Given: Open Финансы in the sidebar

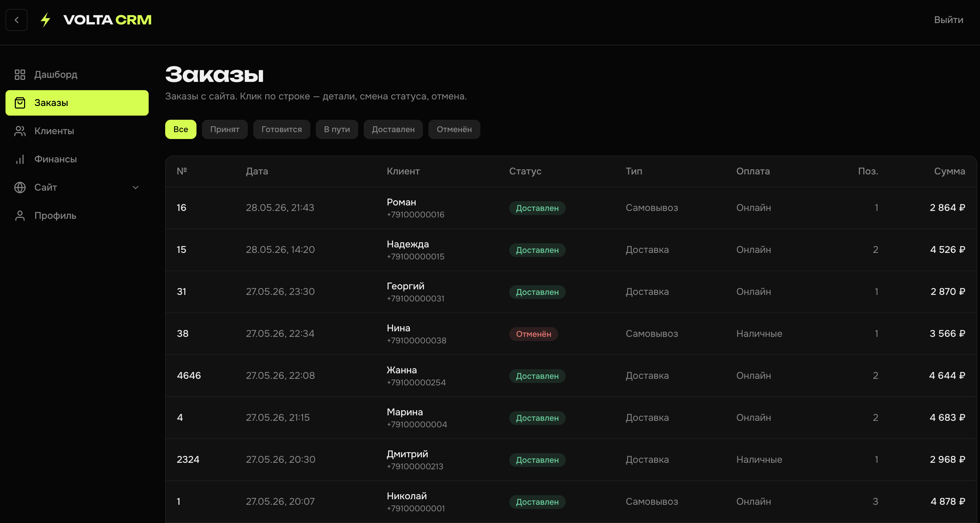Looking at the screenshot, I should (x=77, y=159).
